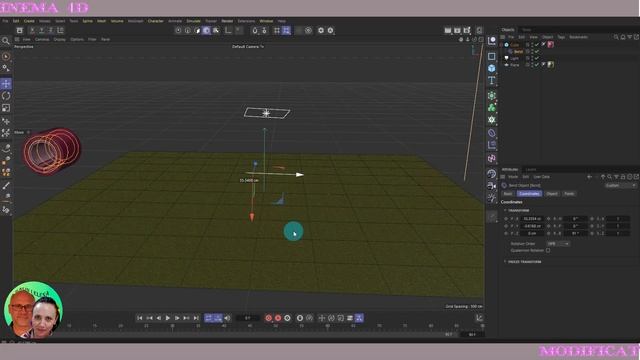Open viewport Display menu
640x360 pixels.
pos(60,40)
